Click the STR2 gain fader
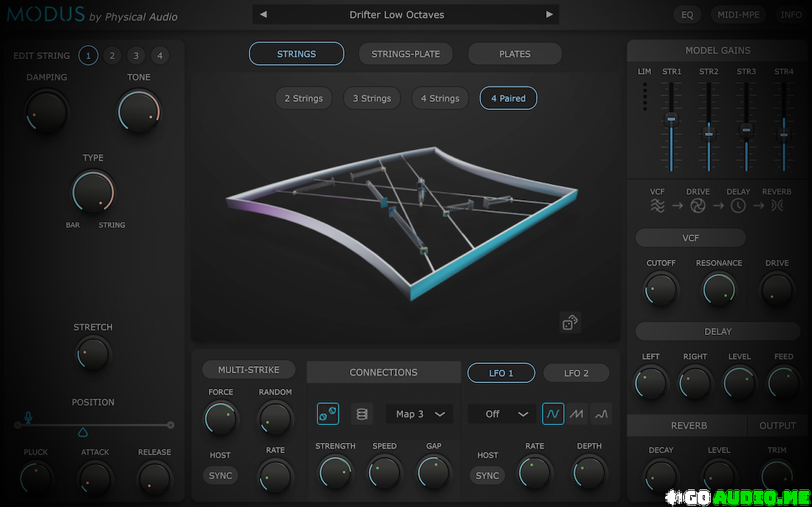The image size is (812, 507). [x=709, y=134]
